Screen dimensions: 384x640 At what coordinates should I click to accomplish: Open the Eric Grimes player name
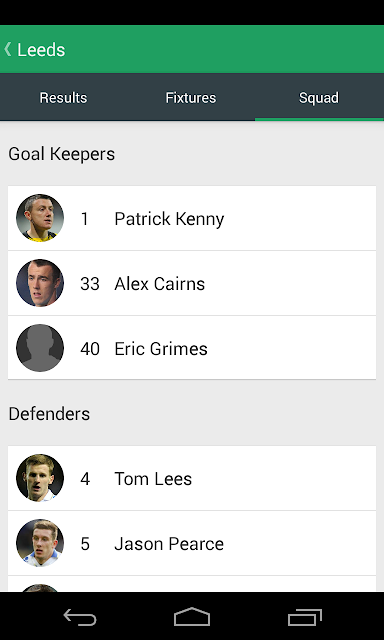(161, 349)
